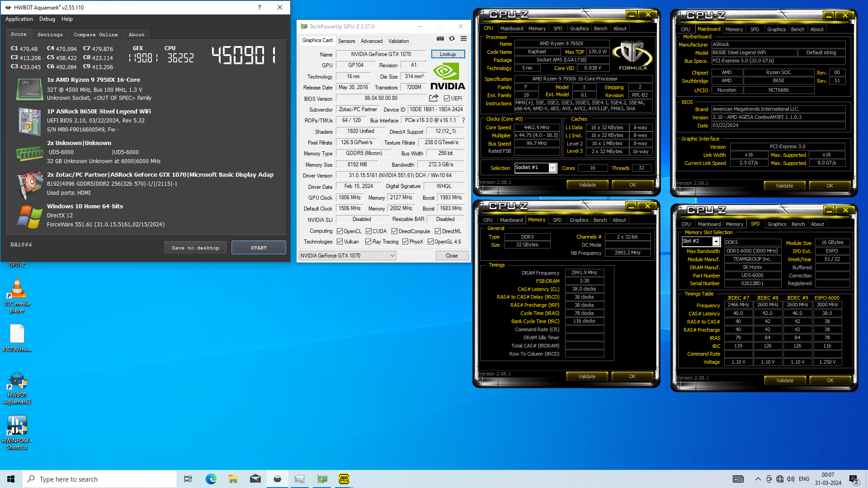This screenshot has height=488, width=868.
Task: Open Mail app from taskbar
Action: point(255,479)
